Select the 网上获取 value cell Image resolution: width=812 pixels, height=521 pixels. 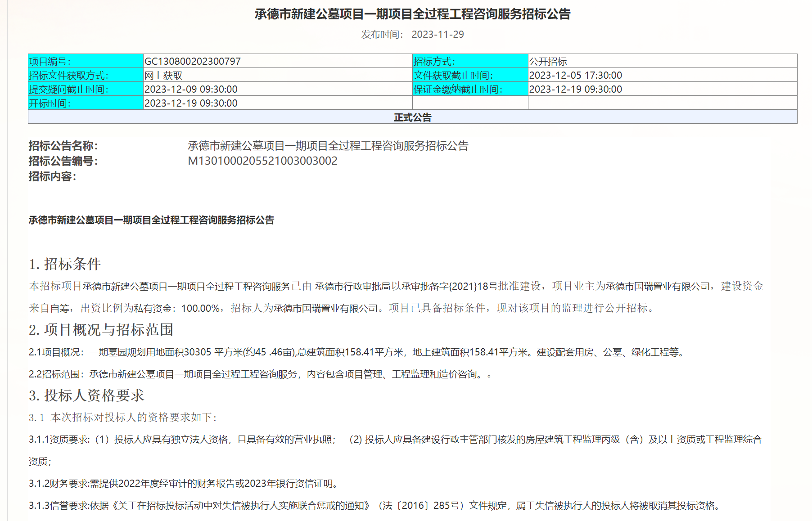278,75
